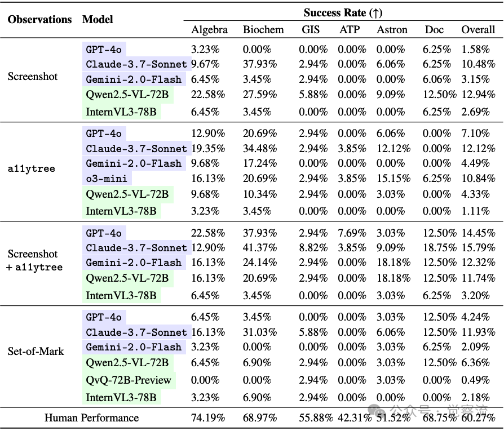The image size is (504, 431).
Task: Click the Success Rate header
Action: [x=343, y=13]
